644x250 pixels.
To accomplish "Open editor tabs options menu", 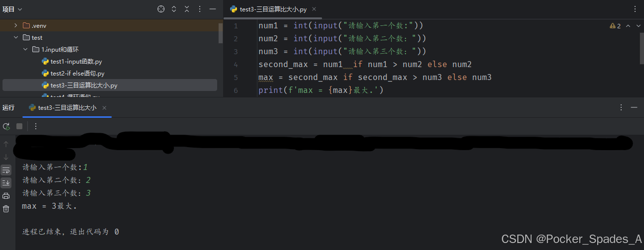I will [x=635, y=9].
